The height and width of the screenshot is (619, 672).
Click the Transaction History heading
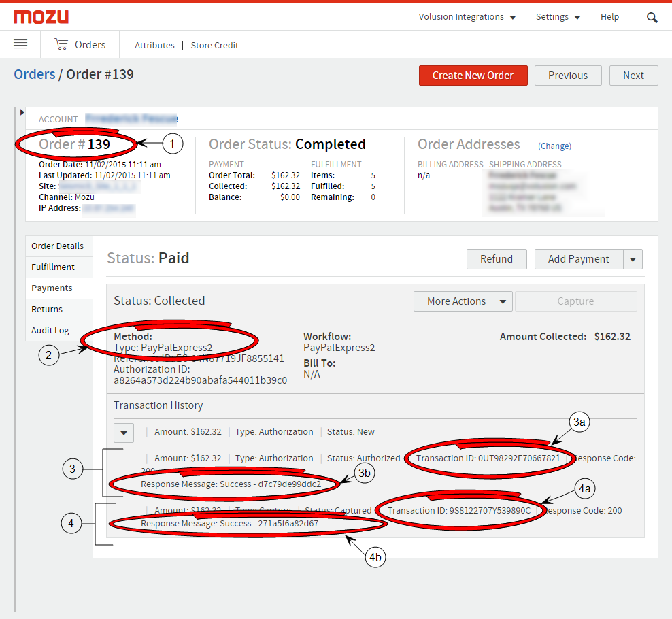[x=158, y=405]
